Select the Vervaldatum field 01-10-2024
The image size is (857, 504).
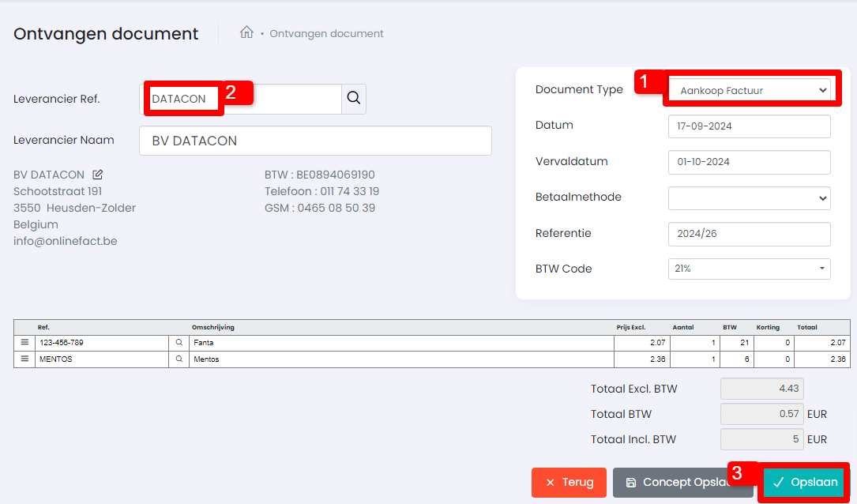pos(750,162)
